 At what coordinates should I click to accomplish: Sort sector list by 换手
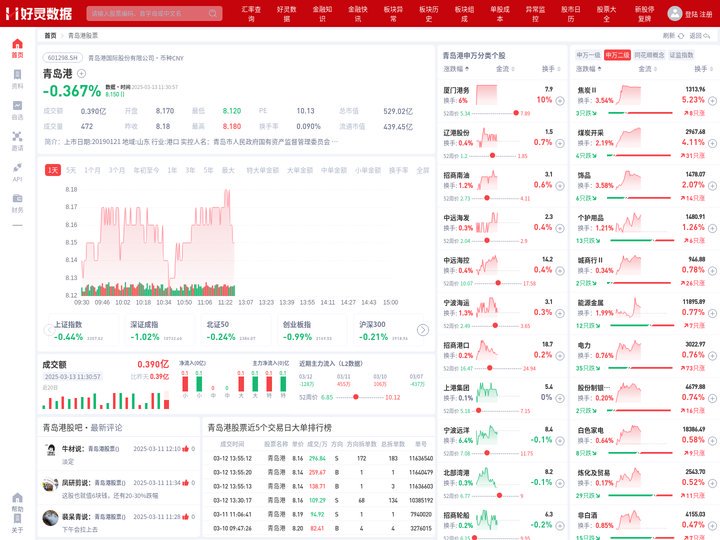click(x=703, y=69)
